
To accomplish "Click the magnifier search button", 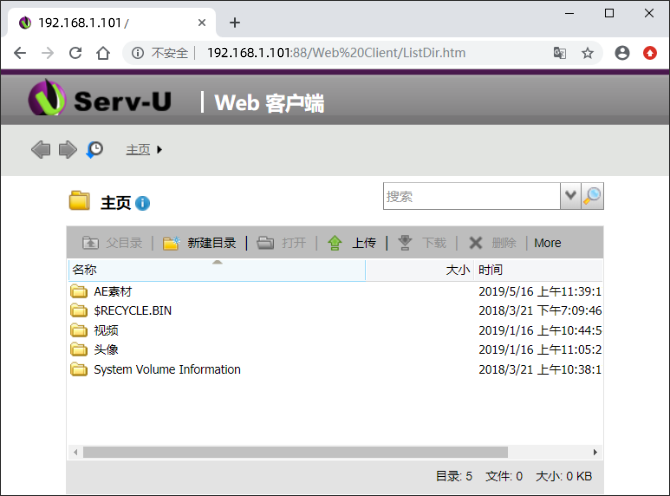I will [x=592, y=197].
